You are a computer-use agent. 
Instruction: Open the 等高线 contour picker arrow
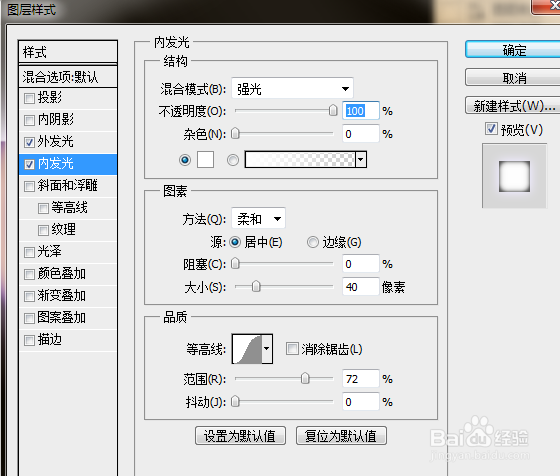pos(267,349)
